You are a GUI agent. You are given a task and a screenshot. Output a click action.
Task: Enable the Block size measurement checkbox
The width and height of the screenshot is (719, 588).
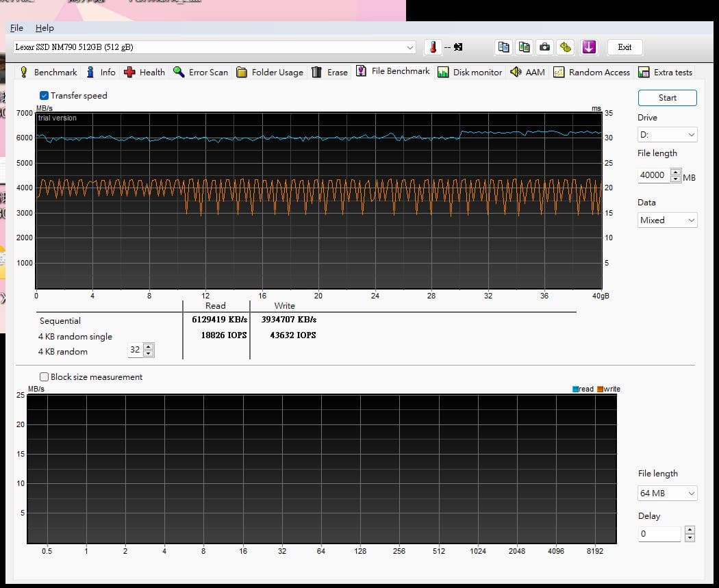point(44,376)
